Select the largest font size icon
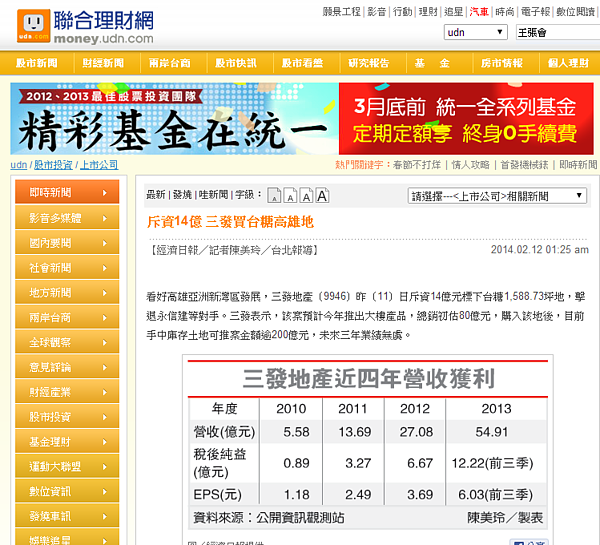 coord(322,196)
